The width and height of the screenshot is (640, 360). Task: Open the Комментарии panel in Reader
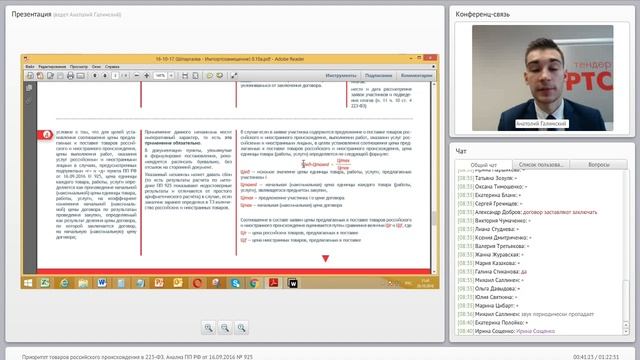tap(416, 76)
